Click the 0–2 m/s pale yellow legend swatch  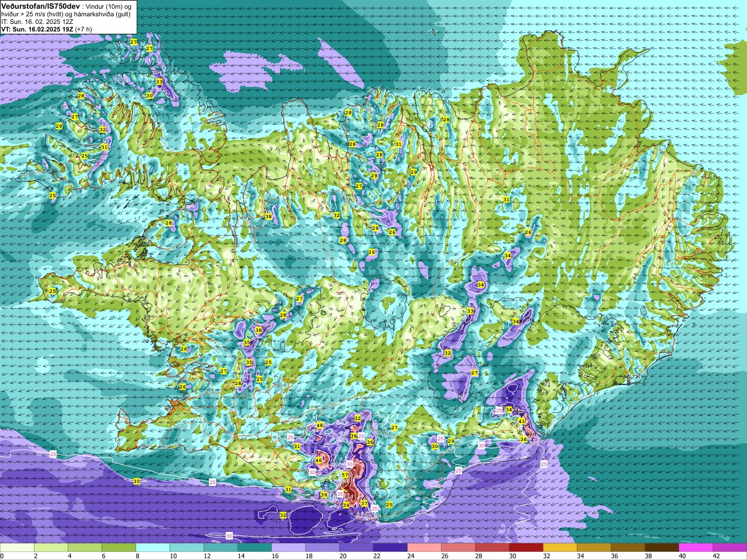(x=17, y=548)
